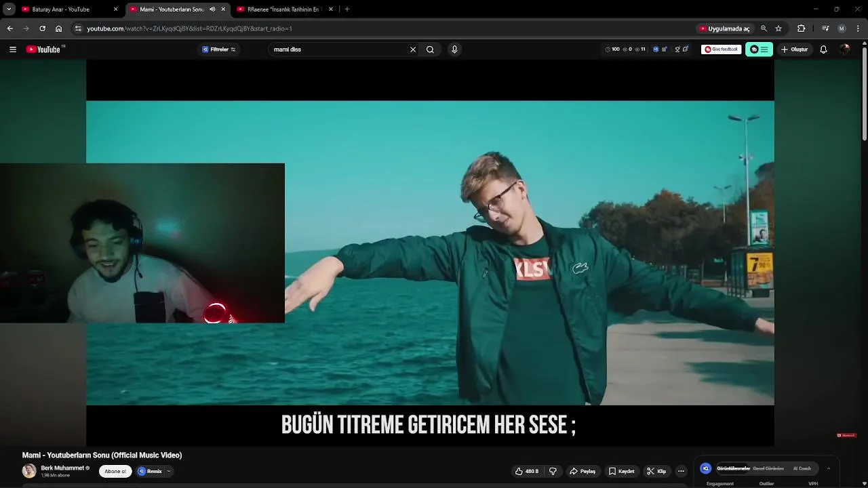Click the clock stat showing 100
The height and width of the screenshot is (488, 868).
pos(612,49)
